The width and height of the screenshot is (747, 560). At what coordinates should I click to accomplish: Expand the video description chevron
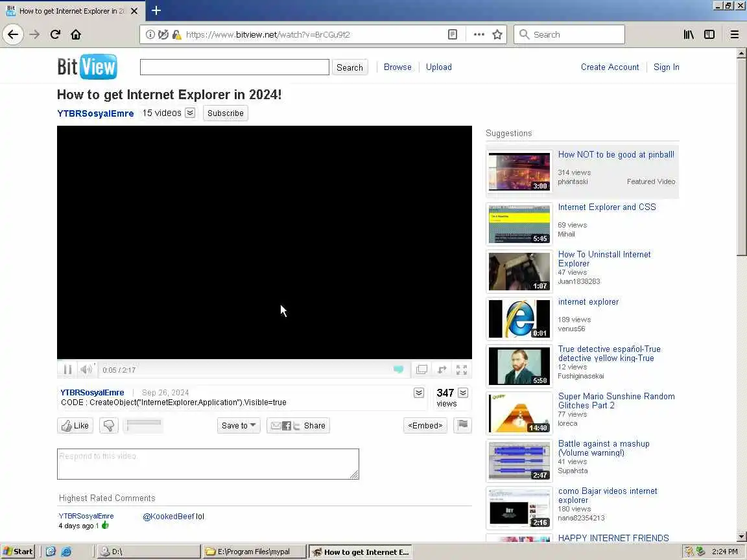[x=419, y=393]
